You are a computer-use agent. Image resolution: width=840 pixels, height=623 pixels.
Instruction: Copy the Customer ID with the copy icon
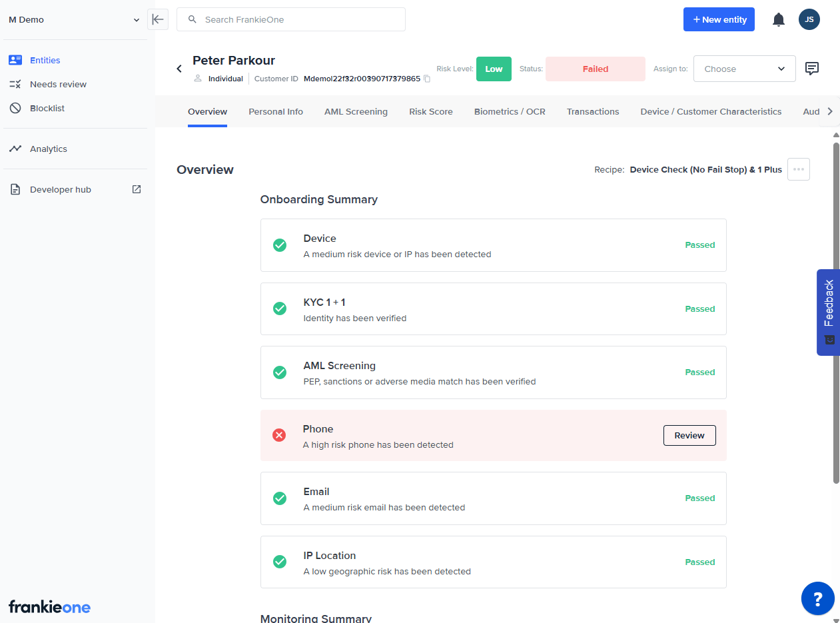pyautogui.click(x=428, y=79)
